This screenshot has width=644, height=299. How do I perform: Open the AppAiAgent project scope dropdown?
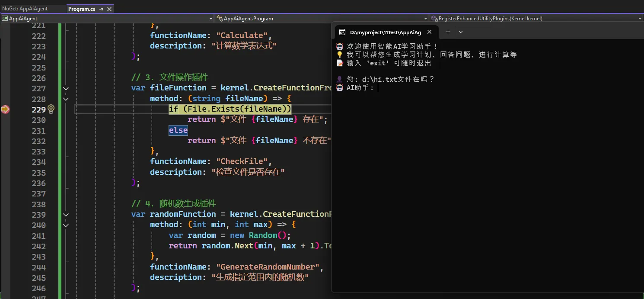click(x=211, y=19)
